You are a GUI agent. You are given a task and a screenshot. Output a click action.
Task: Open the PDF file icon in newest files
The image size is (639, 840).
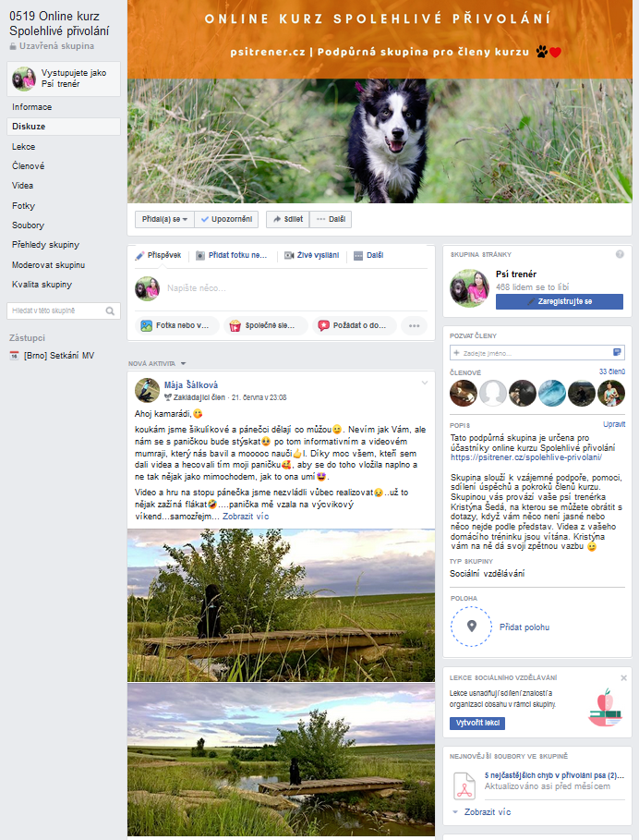[464, 785]
